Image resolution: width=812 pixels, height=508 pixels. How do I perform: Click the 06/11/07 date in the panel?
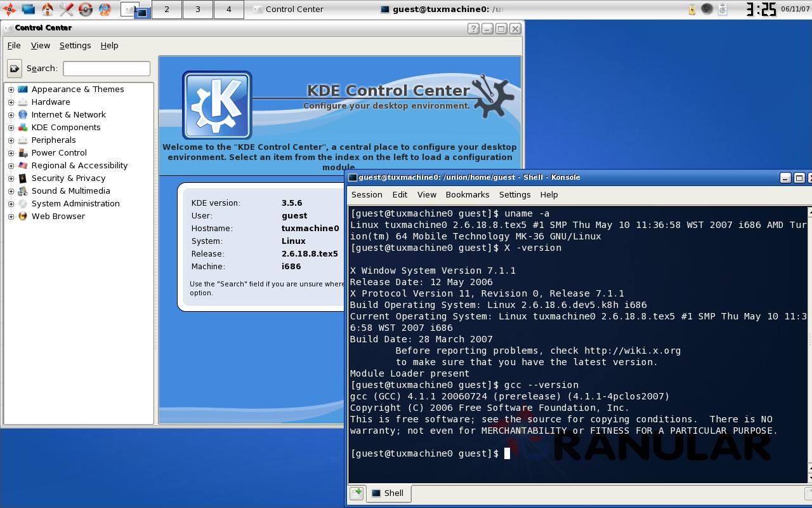pos(796,9)
